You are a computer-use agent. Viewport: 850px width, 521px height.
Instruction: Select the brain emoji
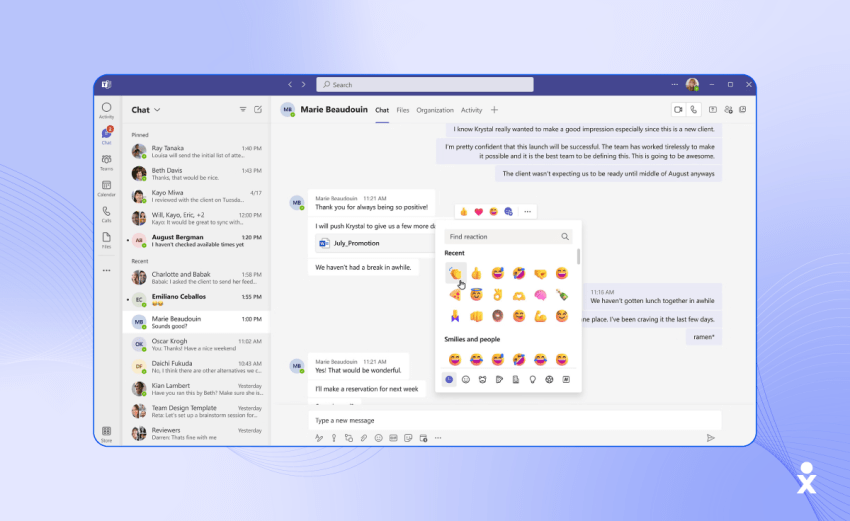pos(540,295)
